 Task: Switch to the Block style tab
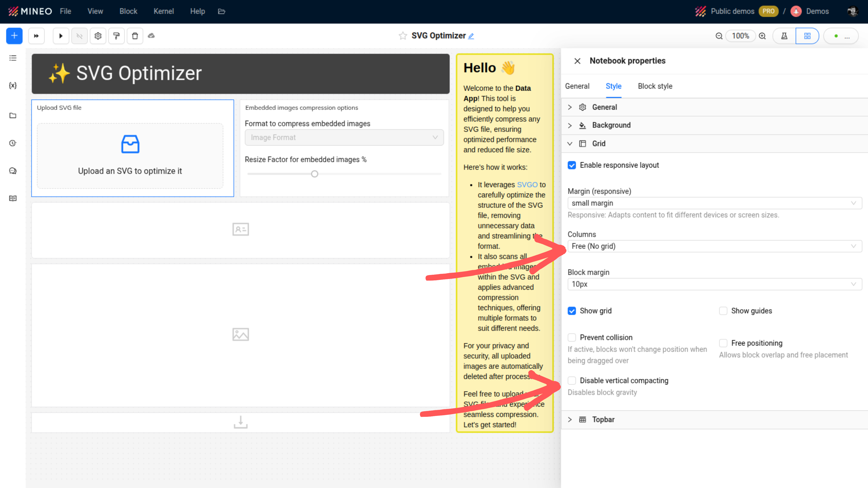[x=655, y=86]
